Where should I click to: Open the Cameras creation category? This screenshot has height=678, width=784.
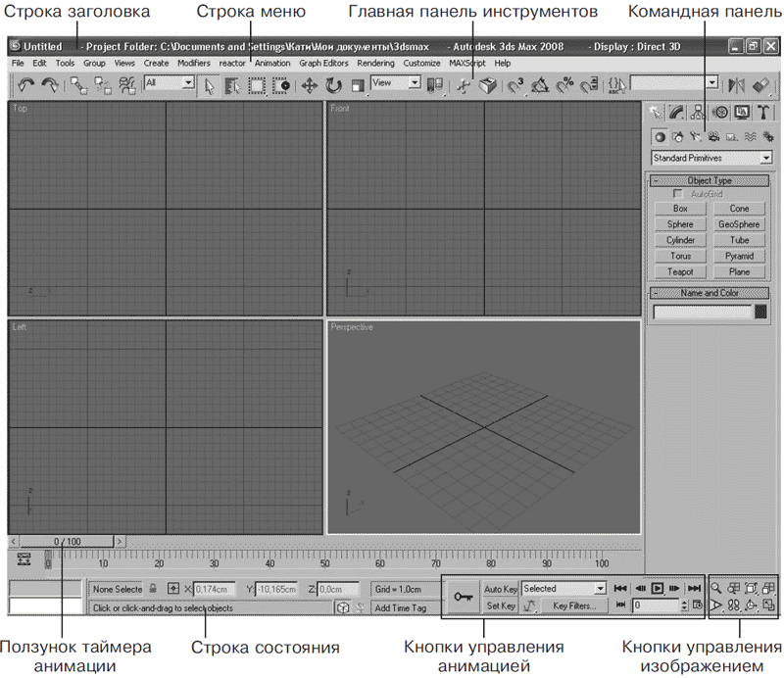[x=713, y=136]
